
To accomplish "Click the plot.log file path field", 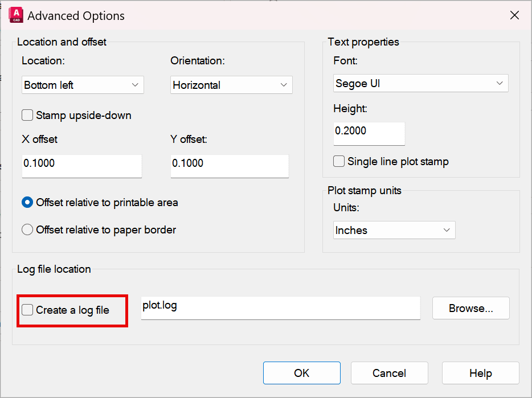I will (281, 308).
